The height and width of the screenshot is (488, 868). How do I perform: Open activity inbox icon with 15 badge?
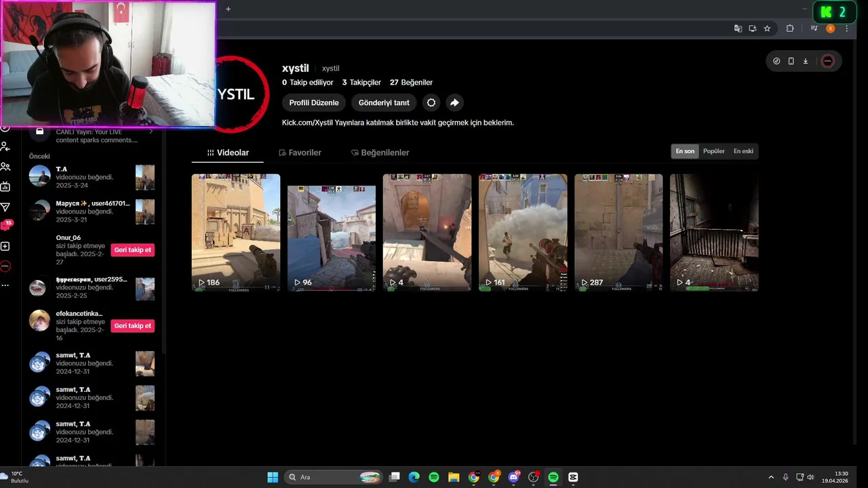point(6,226)
